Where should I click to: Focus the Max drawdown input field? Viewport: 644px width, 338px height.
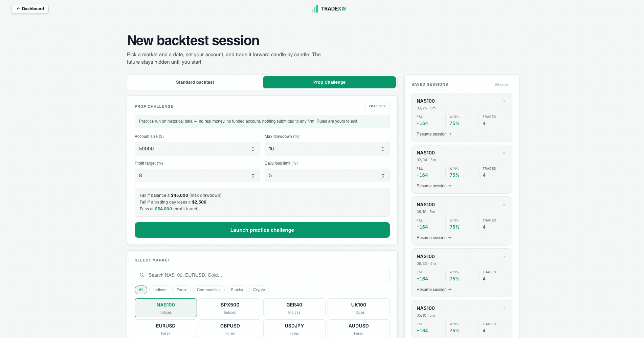click(x=327, y=149)
